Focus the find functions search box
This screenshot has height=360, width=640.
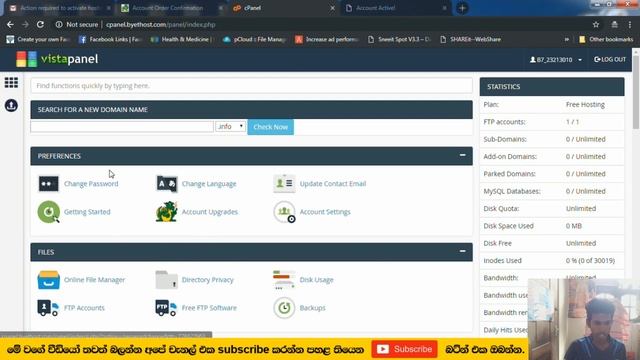click(251, 86)
